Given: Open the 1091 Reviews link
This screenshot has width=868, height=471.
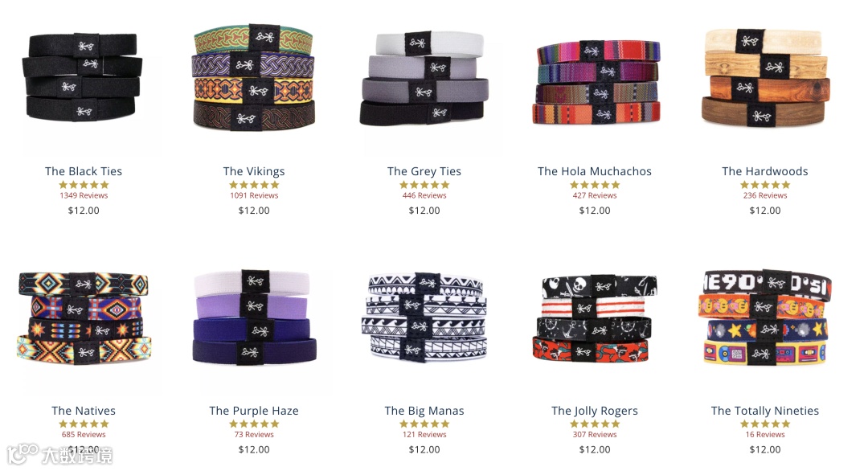Looking at the screenshot, I should (254, 195).
